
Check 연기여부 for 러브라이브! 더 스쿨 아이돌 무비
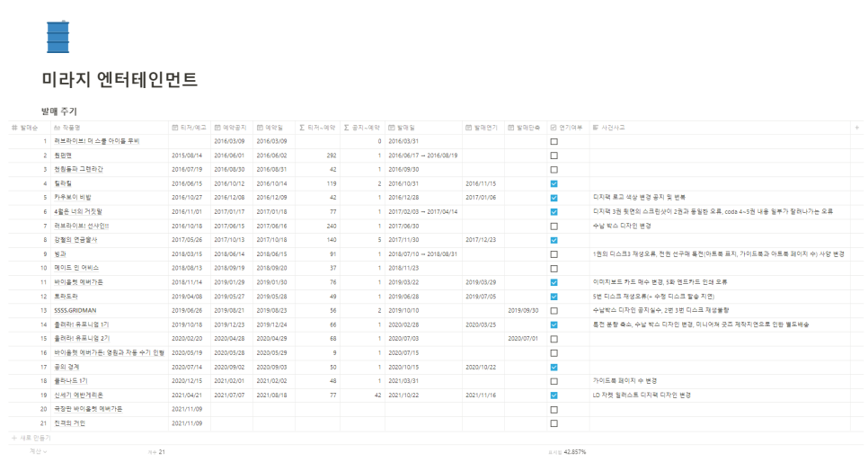tap(554, 142)
